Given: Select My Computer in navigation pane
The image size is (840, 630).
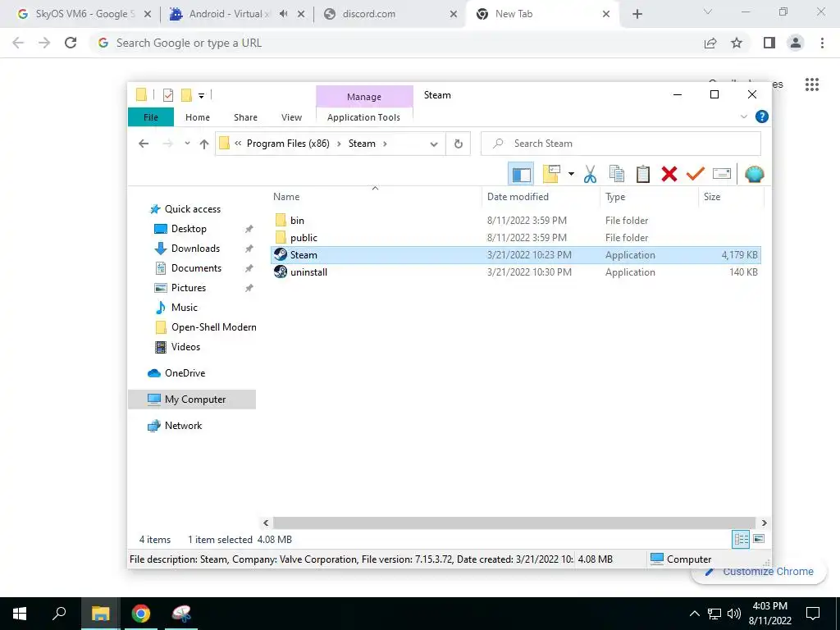Looking at the screenshot, I should point(192,399).
